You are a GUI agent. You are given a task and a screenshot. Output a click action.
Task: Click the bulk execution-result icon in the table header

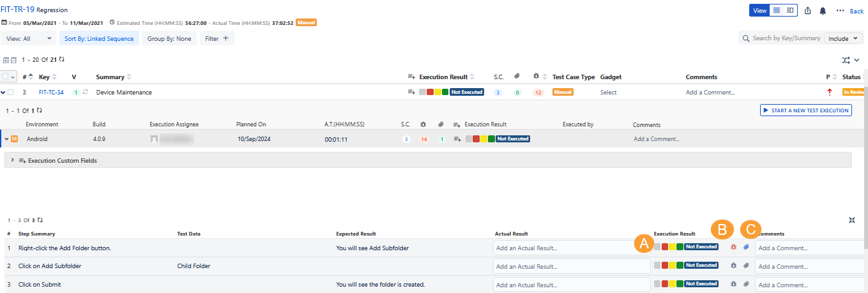(412, 77)
